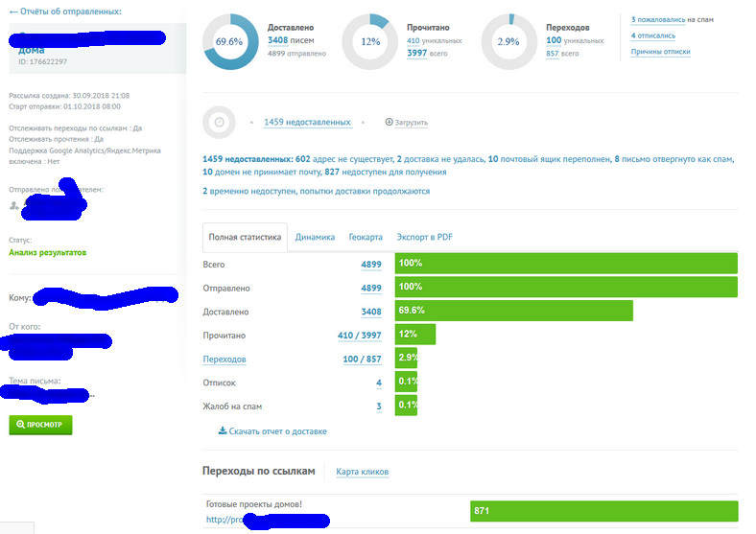Click Скачать отчет о доставке link

(x=277, y=431)
